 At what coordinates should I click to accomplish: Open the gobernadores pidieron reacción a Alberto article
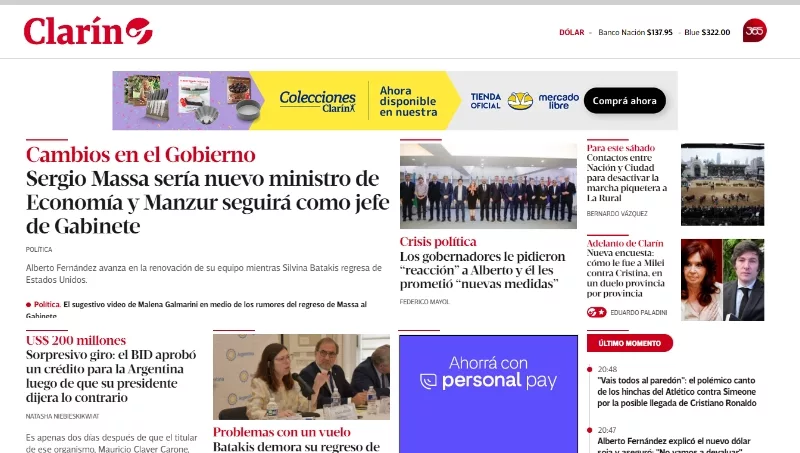(x=483, y=270)
